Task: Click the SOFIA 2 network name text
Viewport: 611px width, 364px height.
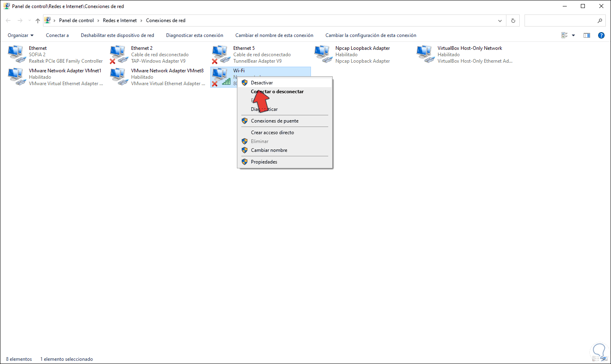Action: (x=37, y=55)
